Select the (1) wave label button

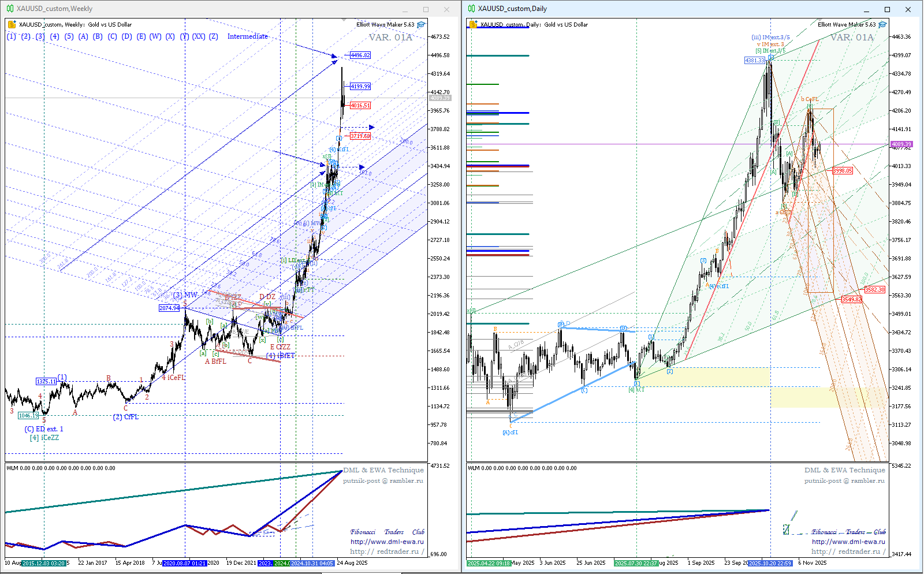12,36
